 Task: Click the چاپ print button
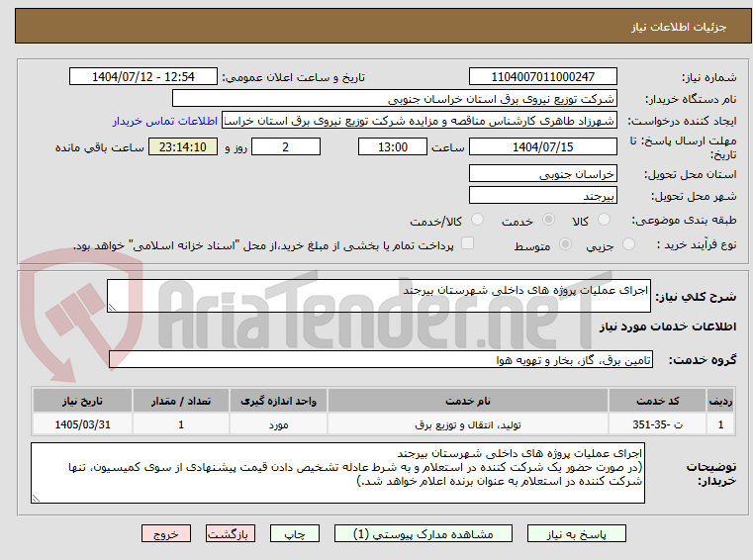click(x=295, y=533)
